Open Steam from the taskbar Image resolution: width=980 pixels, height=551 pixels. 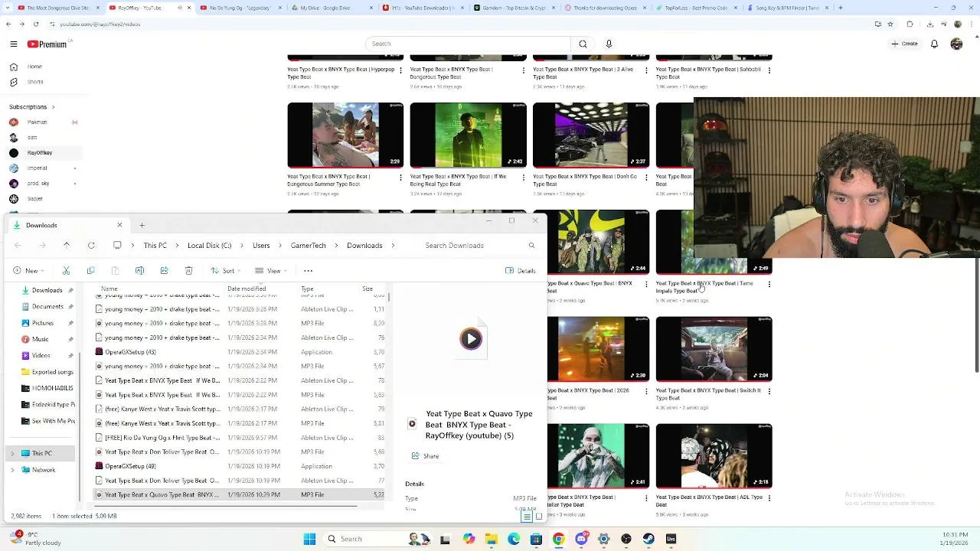648,539
